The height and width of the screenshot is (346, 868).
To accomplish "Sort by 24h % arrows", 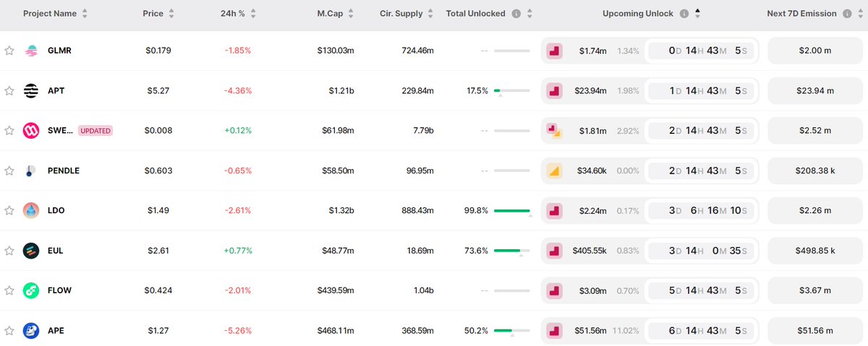I will (253, 14).
